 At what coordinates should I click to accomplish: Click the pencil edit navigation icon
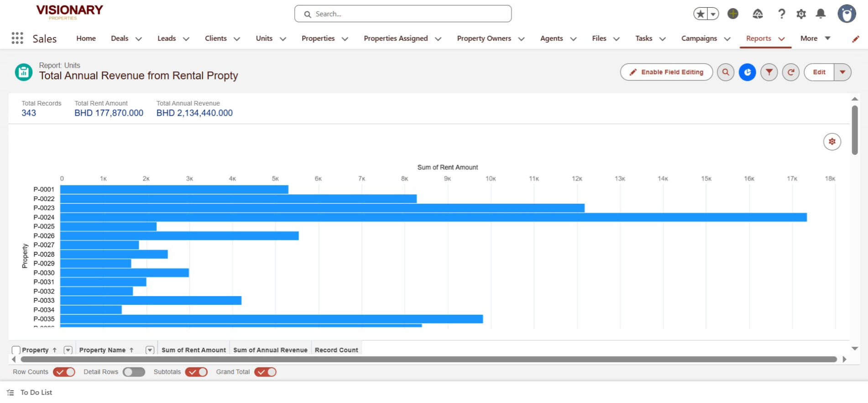(x=855, y=39)
